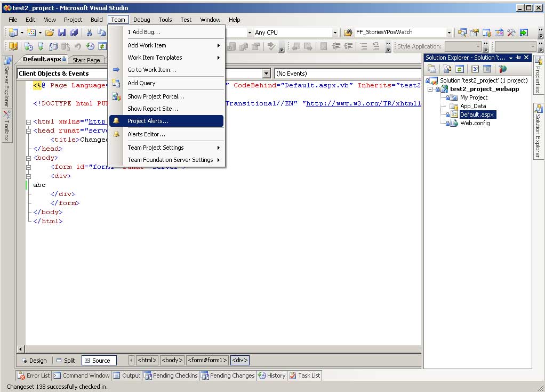Click the New Project toolbar icon
This screenshot has height=392, width=545.
[x=13, y=32]
